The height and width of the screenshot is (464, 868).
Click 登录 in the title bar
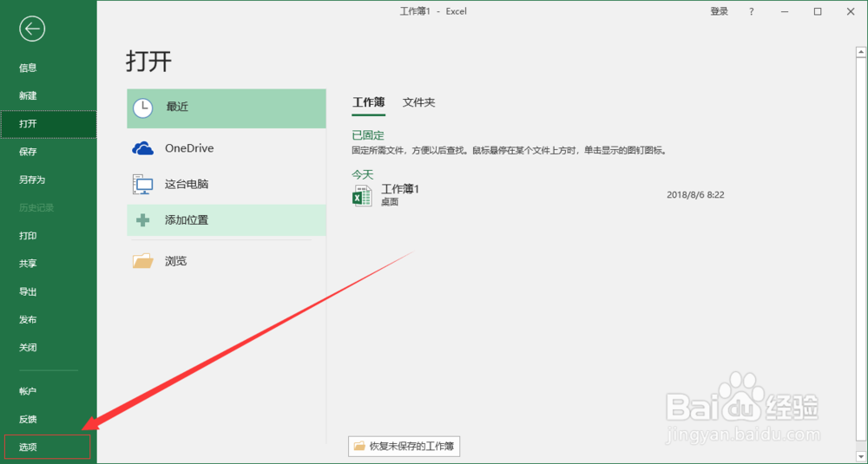[719, 11]
